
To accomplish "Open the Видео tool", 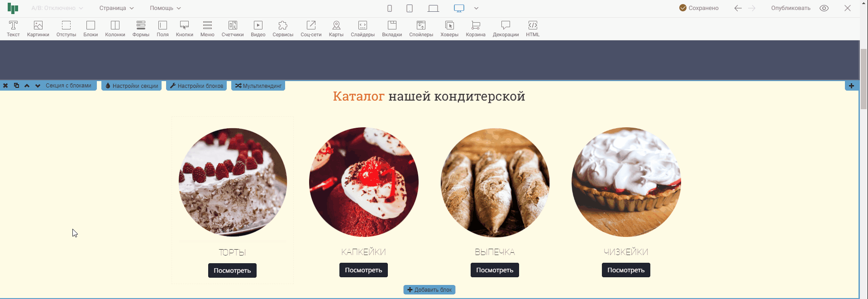I will 258,29.
